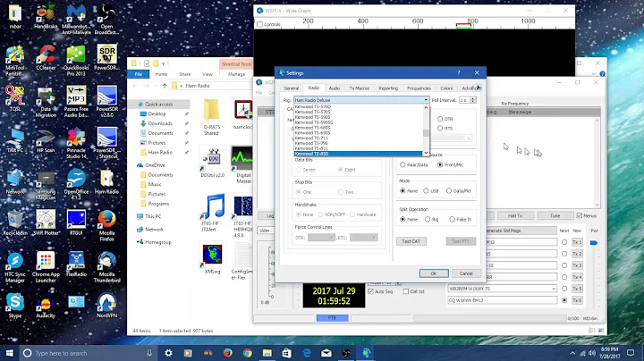Choose Rear/Data audio source
Viewport: 644px width, 361px height.
coord(402,164)
